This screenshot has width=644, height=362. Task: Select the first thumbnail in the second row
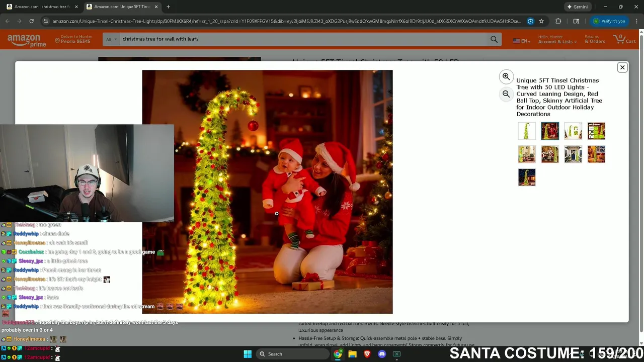pos(527,154)
